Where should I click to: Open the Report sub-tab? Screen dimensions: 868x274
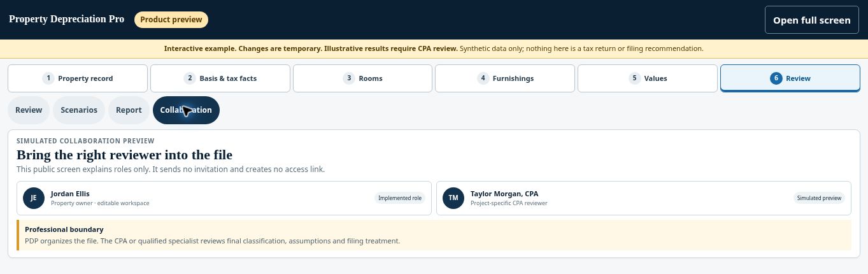pos(129,110)
